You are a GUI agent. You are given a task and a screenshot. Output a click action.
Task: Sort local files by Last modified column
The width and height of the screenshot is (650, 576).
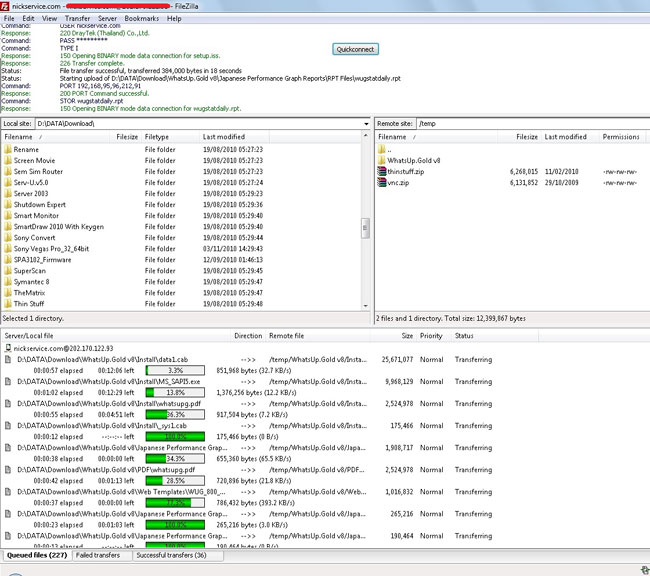(224, 136)
